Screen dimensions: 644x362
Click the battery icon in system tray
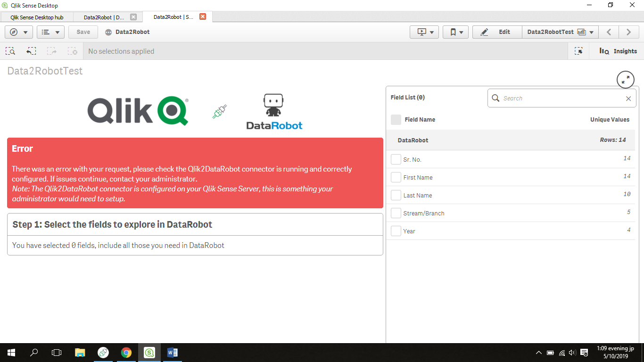click(550, 353)
